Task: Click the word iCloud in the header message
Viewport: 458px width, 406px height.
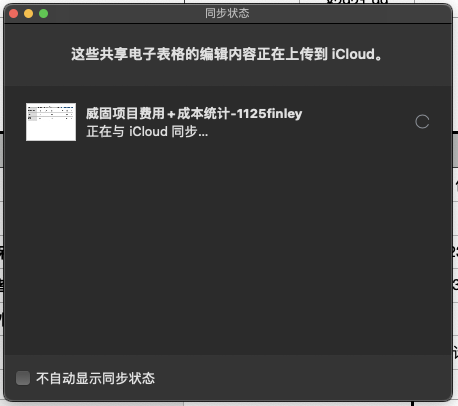Action: (353, 54)
